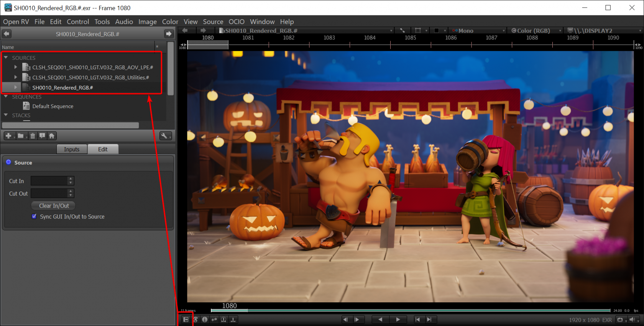Click the Clear In/Out button

[54, 206]
